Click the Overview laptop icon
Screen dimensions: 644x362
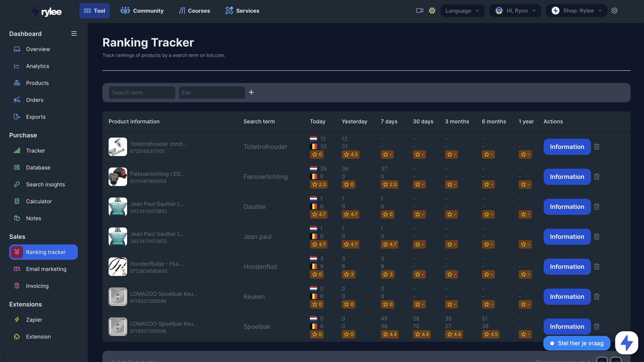point(17,49)
